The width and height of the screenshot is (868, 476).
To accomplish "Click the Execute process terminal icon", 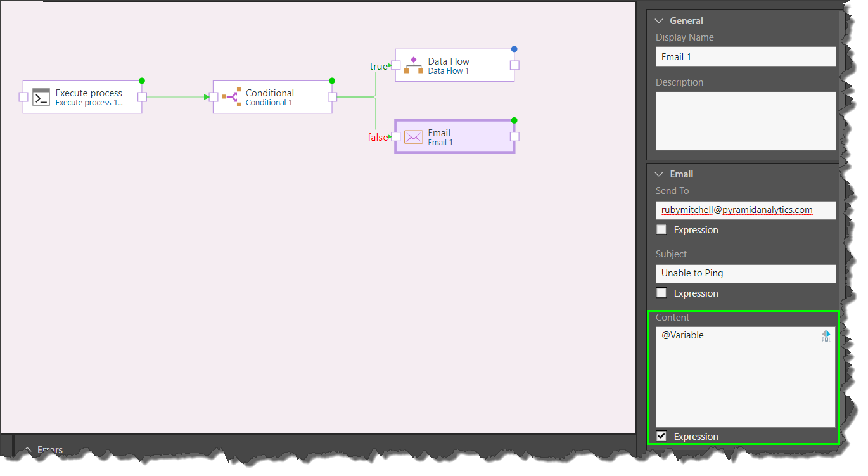I will click(41, 98).
